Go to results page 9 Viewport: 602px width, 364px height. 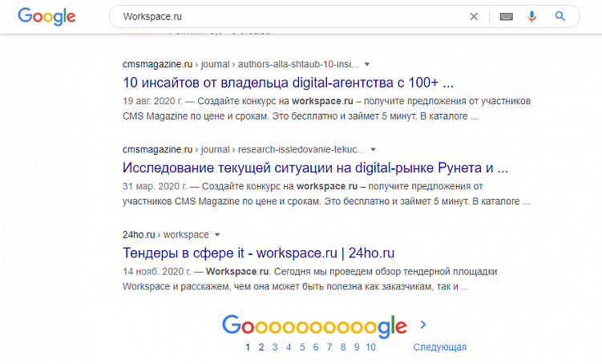tap(357, 347)
